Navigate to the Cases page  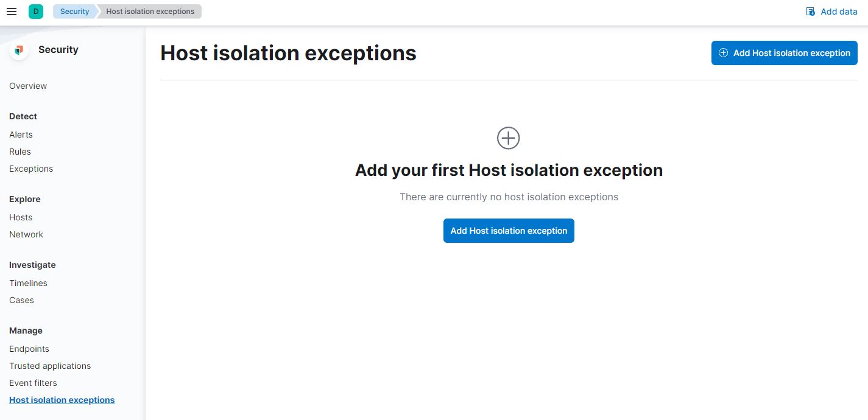(x=21, y=300)
